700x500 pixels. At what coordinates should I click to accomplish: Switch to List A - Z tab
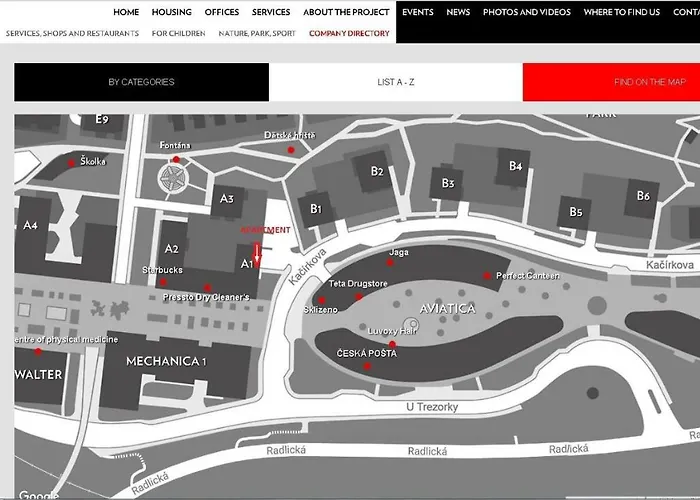click(x=396, y=82)
